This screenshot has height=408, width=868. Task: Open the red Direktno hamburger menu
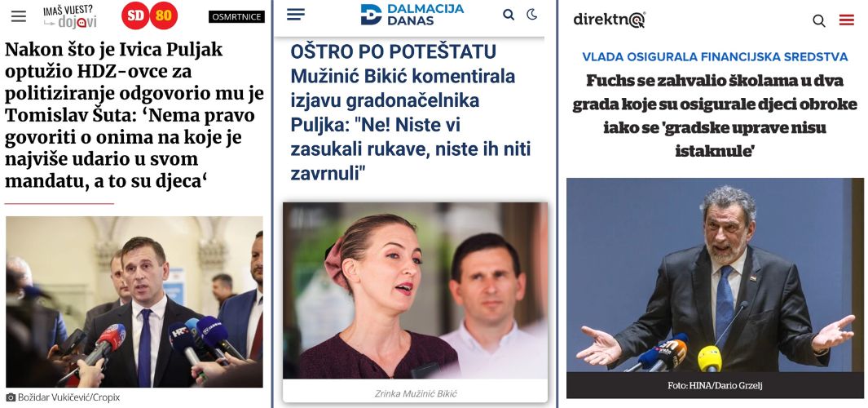847,20
